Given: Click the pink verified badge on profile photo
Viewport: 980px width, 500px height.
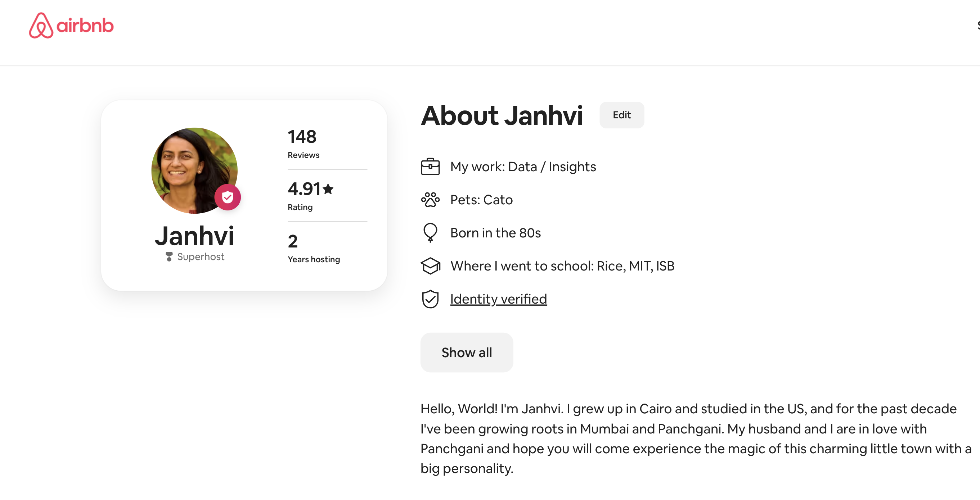Looking at the screenshot, I should point(228,197).
